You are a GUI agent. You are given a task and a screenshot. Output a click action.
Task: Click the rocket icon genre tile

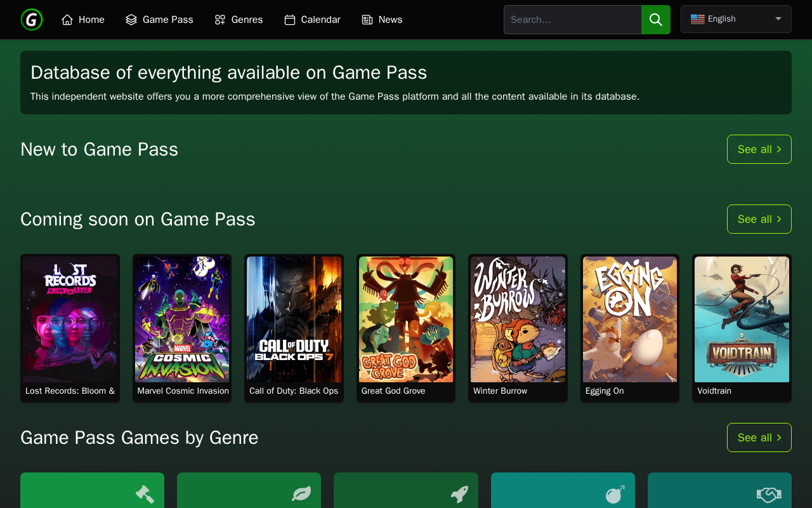tap(406, 490)
